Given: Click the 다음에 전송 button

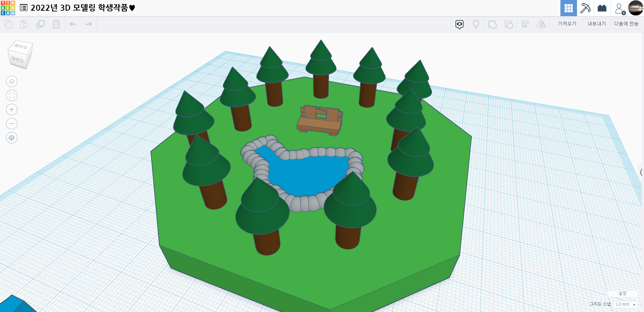Looking at the screenshot, I should (626, 24).
